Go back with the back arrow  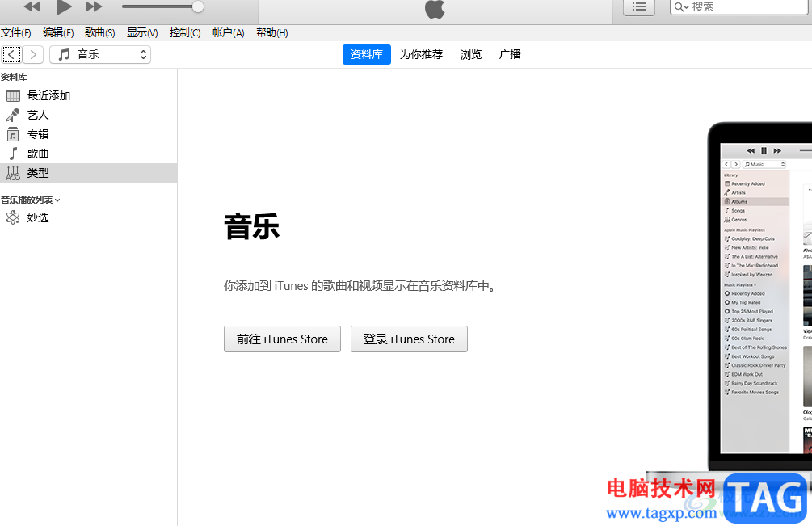[x=12, y=54]
